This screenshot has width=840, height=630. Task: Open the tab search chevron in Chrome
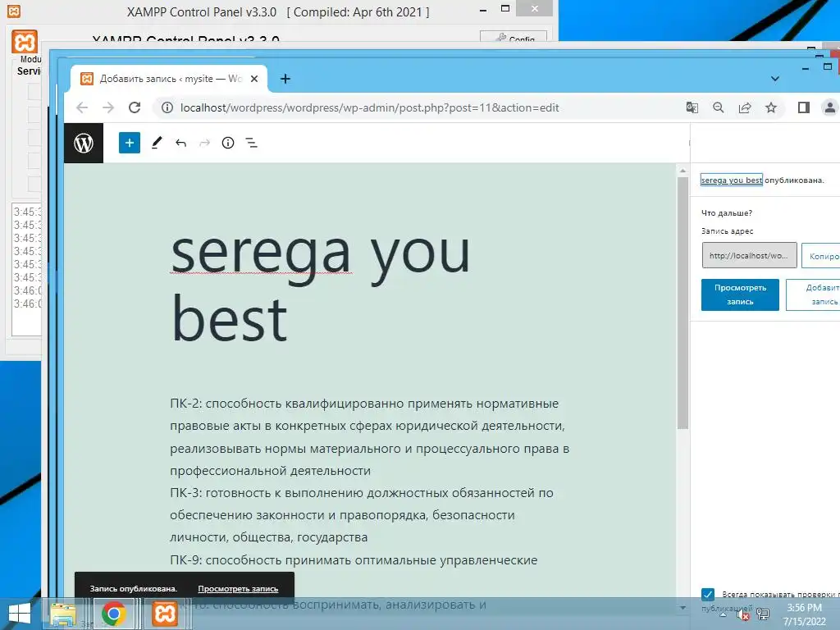pyautogui.click(x=774, y=79)
